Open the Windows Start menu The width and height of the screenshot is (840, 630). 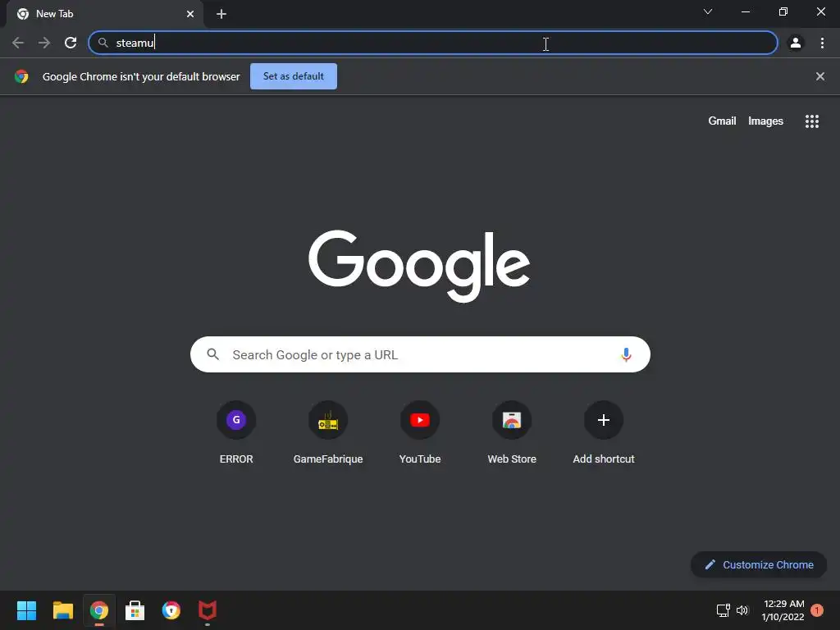coord(26,610)
